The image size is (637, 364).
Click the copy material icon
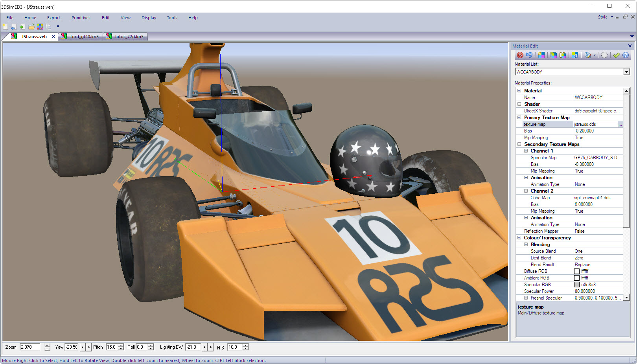[554, 55]
